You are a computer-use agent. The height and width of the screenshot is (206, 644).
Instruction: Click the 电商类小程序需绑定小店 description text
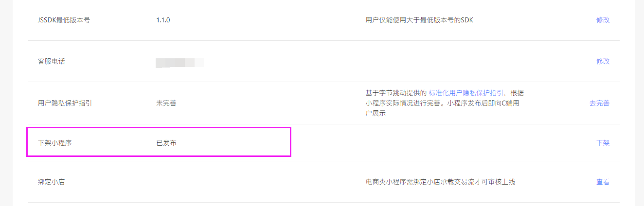(440, 182)
